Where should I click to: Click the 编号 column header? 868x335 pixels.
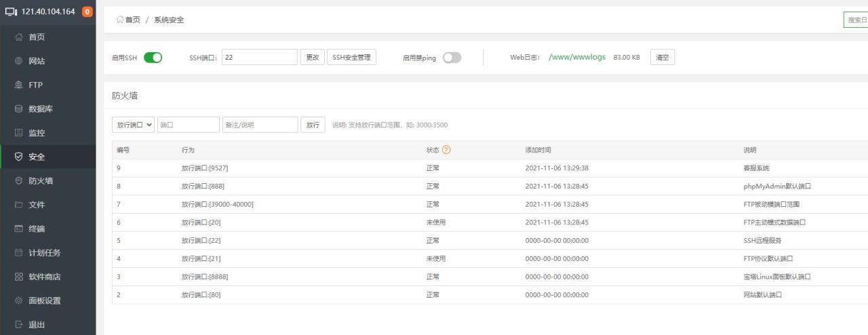click(x=123, y=150)
